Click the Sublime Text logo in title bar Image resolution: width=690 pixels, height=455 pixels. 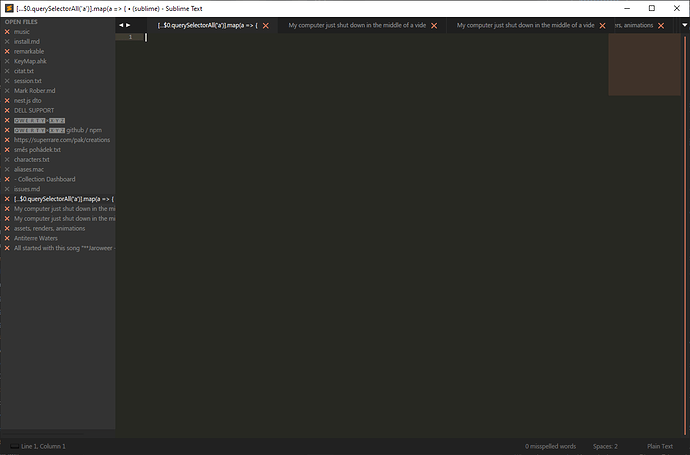click(9, 8)
